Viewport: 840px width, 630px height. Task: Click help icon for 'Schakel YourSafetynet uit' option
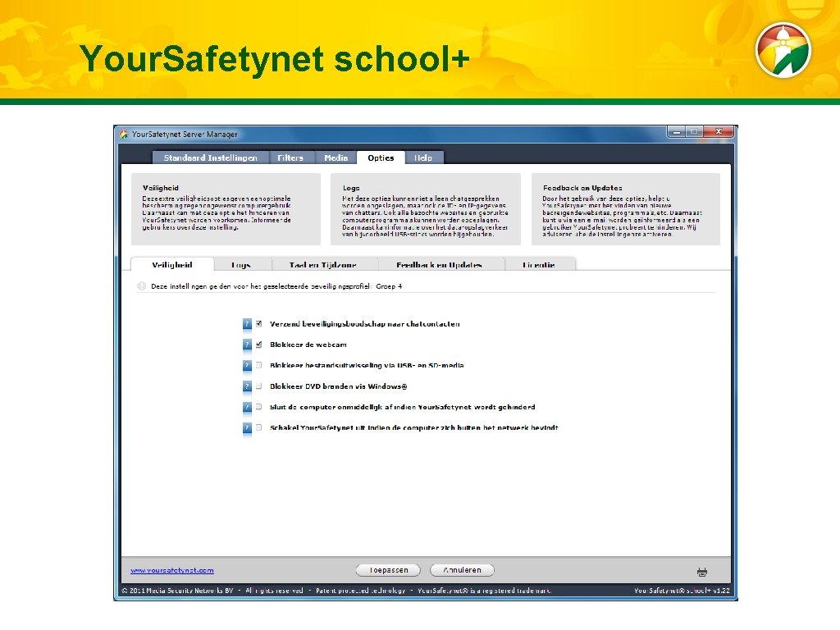point(247,428)
